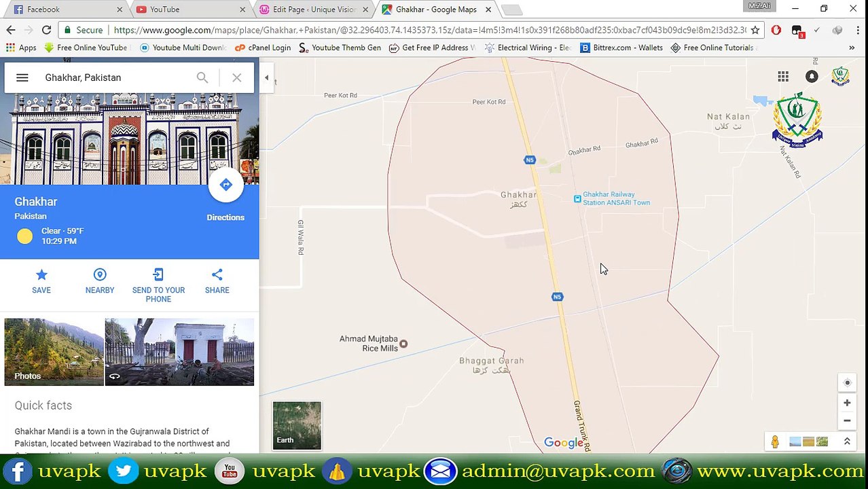The height and width of the screenshot is (489, 868).
Task: Click the Quick facts heading
Action: point(43,405)
